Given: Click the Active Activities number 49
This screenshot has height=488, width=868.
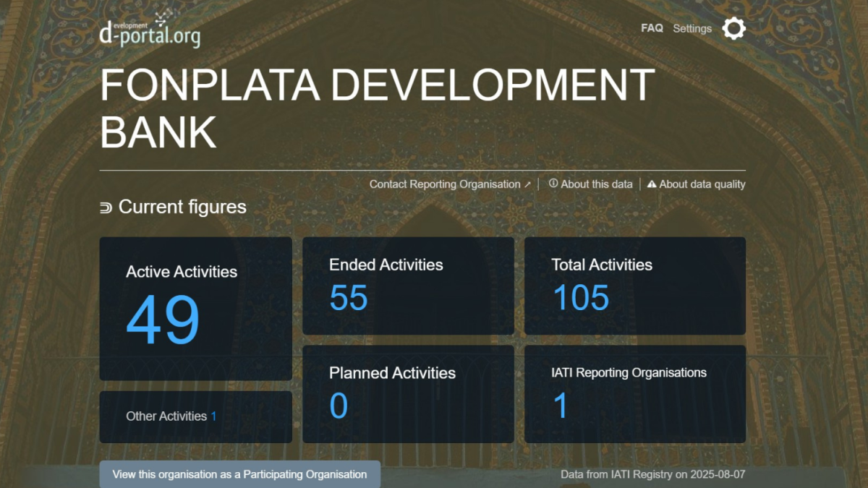Looking at the screenshot, I should coord(163,320).
